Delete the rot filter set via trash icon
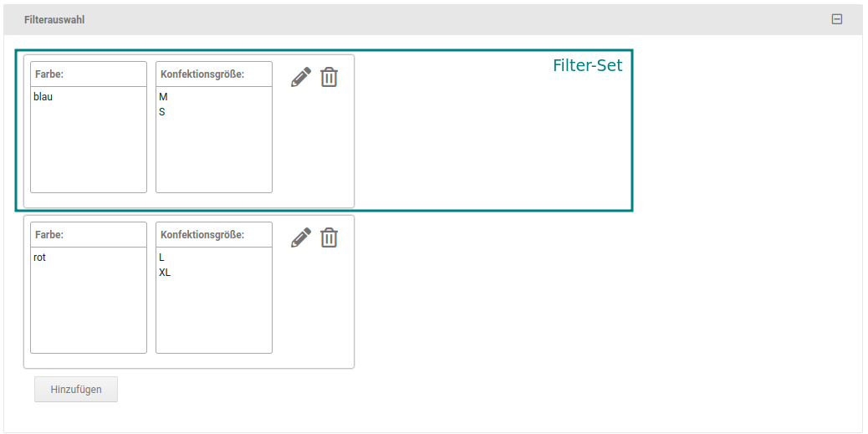The width and height of the screenshot is (868, 434). point(329,238)
